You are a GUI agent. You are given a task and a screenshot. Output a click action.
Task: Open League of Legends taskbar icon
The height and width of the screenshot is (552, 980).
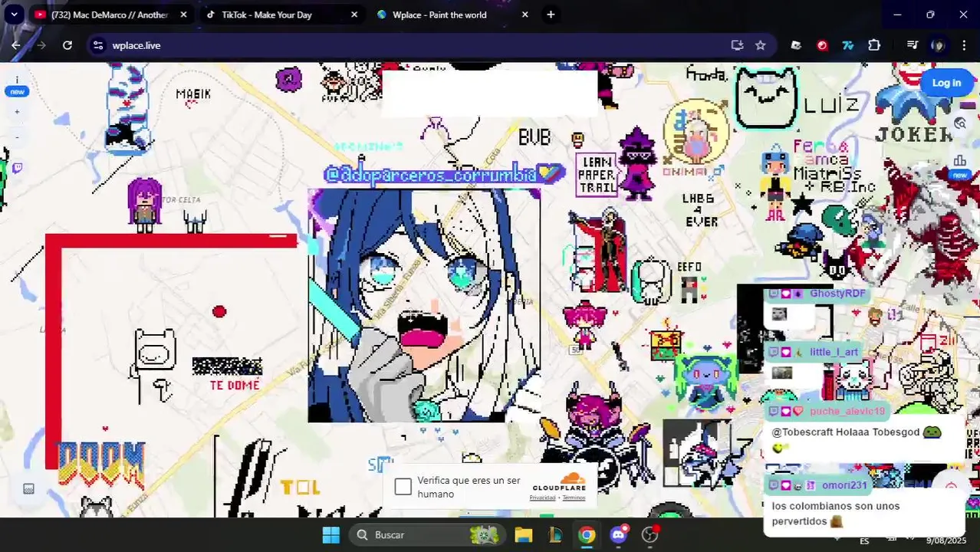point(555,535)
